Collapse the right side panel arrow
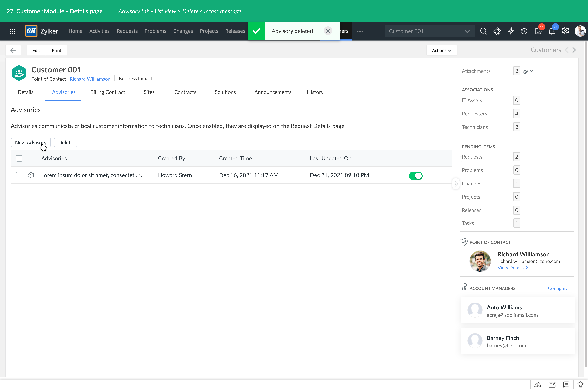588x390 pixels. pos(456,184)
